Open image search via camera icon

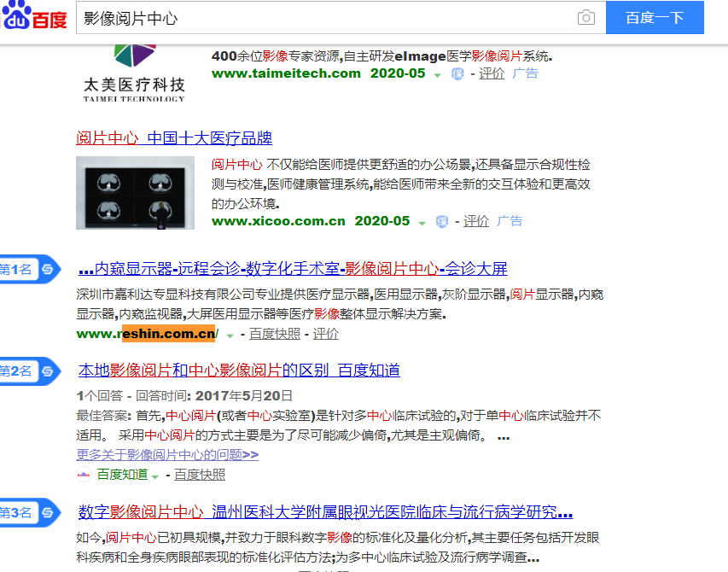click(586, 18)
